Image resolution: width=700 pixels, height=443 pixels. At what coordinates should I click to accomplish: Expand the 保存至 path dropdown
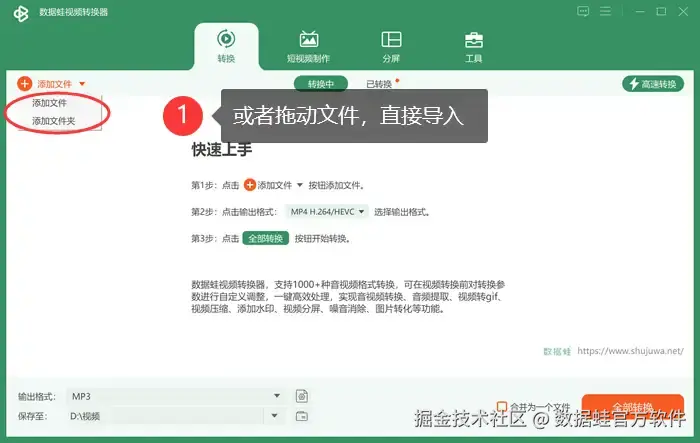tap(275, 416)
